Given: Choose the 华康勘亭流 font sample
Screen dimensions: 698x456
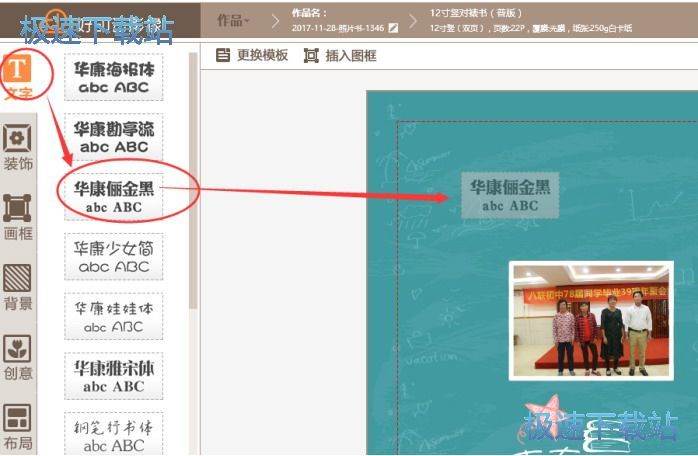Looking at the screenshot, I should click(114, 137).
